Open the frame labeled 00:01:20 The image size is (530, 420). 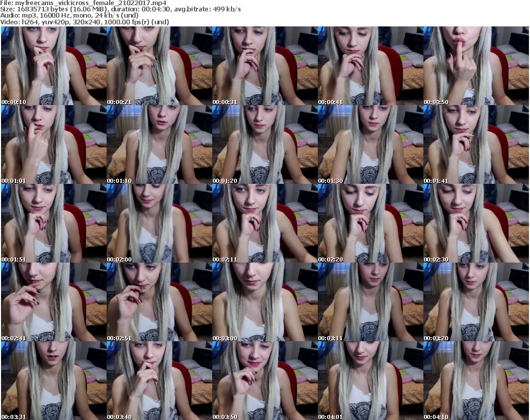[x=264, y=144]
